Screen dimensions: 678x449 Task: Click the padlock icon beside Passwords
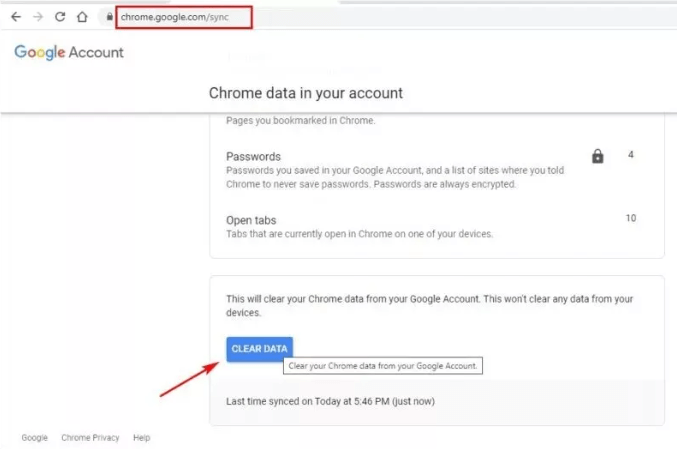click(598, 156)
